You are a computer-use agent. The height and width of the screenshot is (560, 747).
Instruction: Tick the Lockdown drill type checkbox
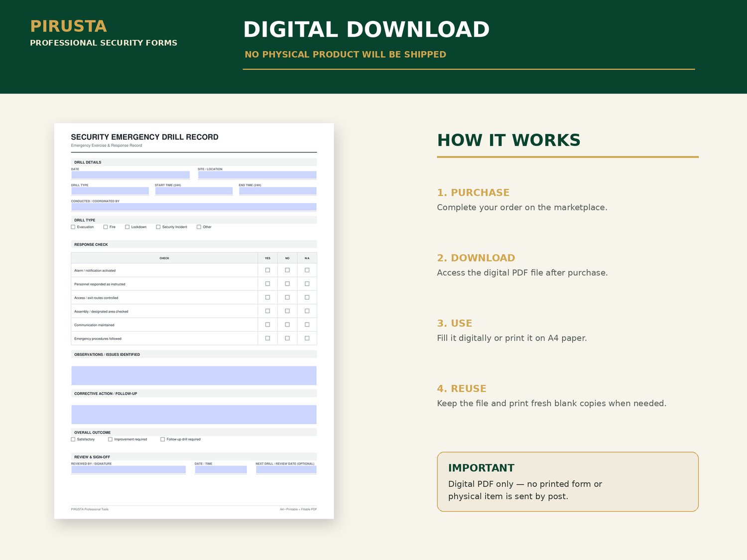point(127,227)
